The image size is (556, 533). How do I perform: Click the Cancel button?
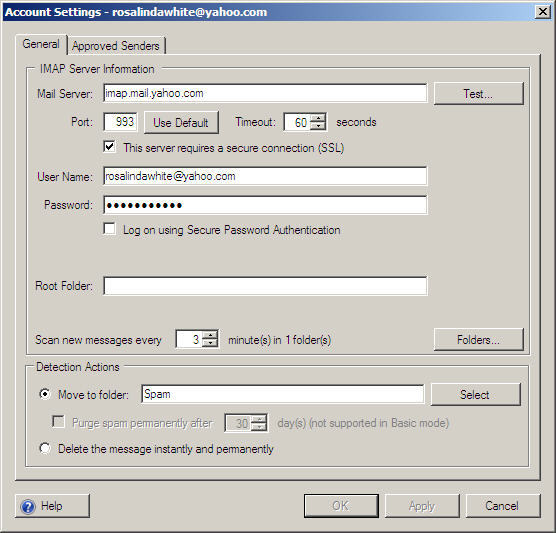(x=503, y=506)
